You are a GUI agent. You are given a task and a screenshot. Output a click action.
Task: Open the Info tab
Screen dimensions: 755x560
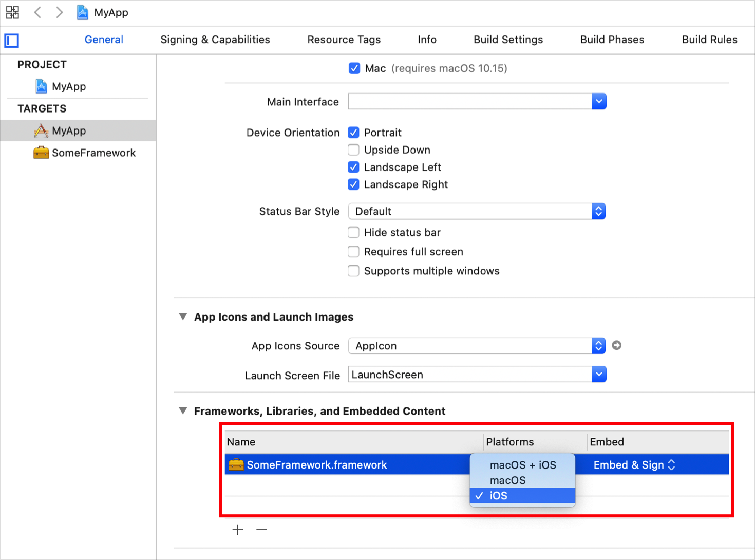(427, 40)
